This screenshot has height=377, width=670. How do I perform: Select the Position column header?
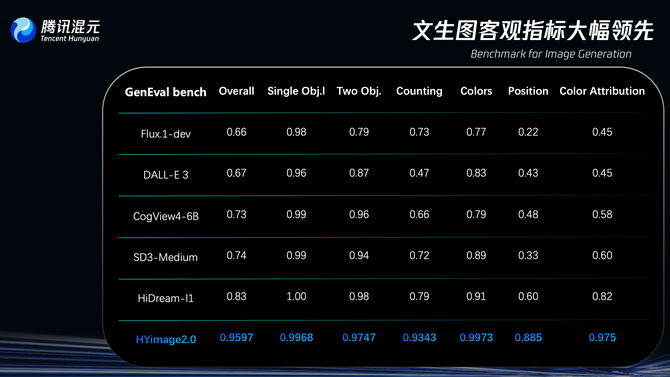tap(528, 91)
